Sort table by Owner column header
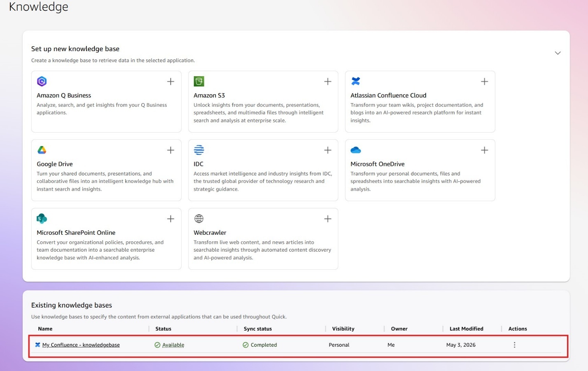588x371 pixels. (399, 329)
